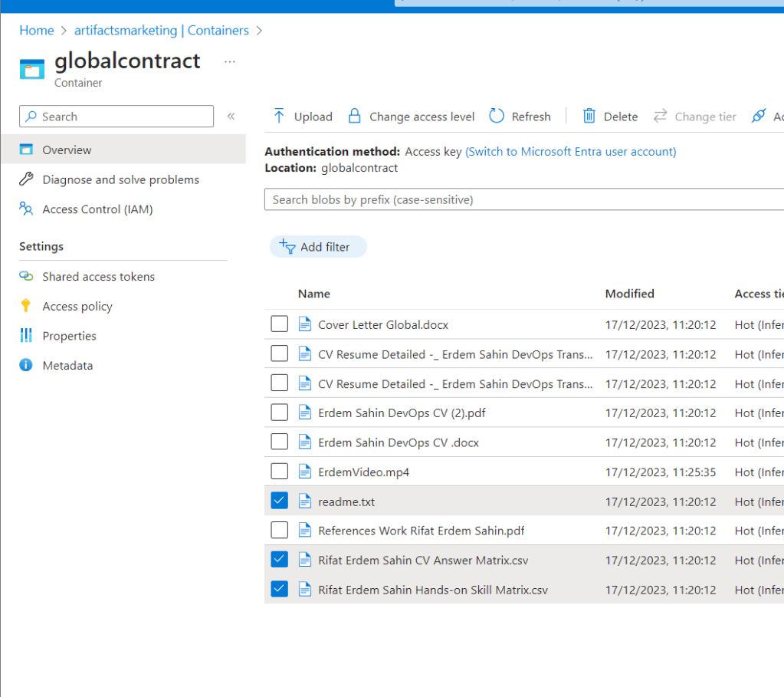The width and height of the screenshot is (784, 697).
Task: Click the Refresh button label
Action: tap(531, 117)
